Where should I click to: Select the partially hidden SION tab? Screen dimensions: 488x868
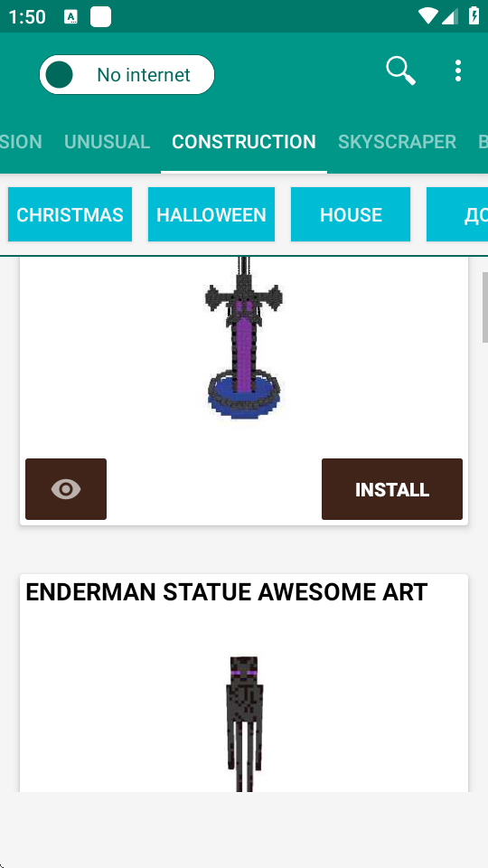21,142
